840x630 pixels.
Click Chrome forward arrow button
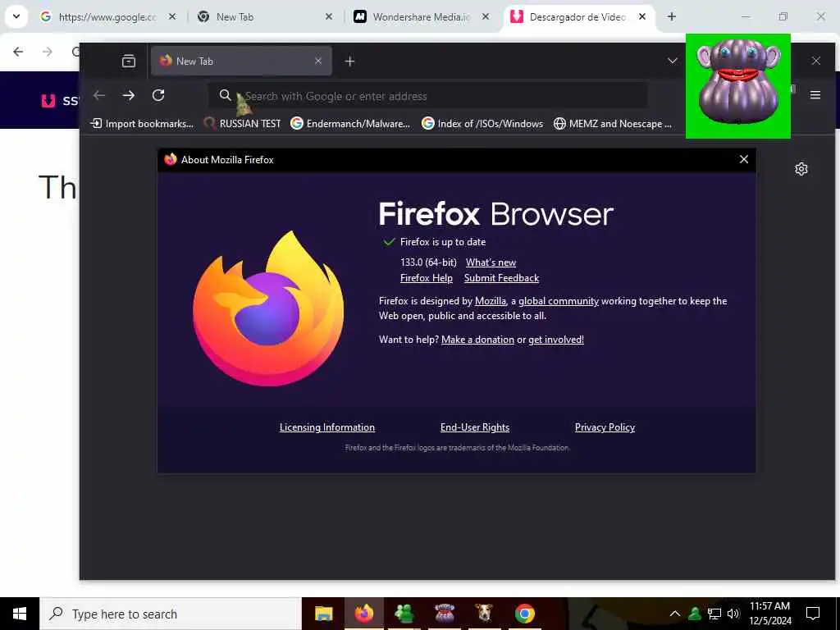(x=48, y=52)
